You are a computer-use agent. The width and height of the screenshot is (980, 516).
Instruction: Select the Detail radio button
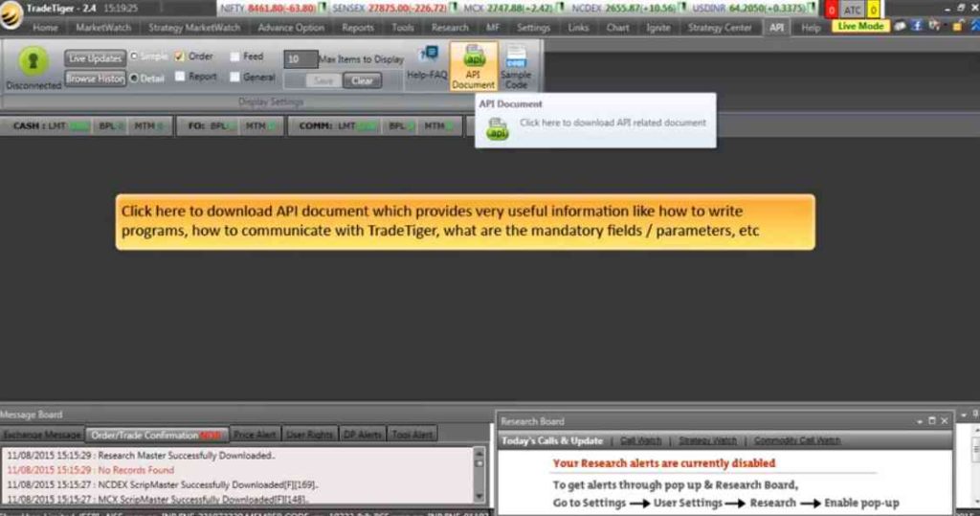(134, 78)
